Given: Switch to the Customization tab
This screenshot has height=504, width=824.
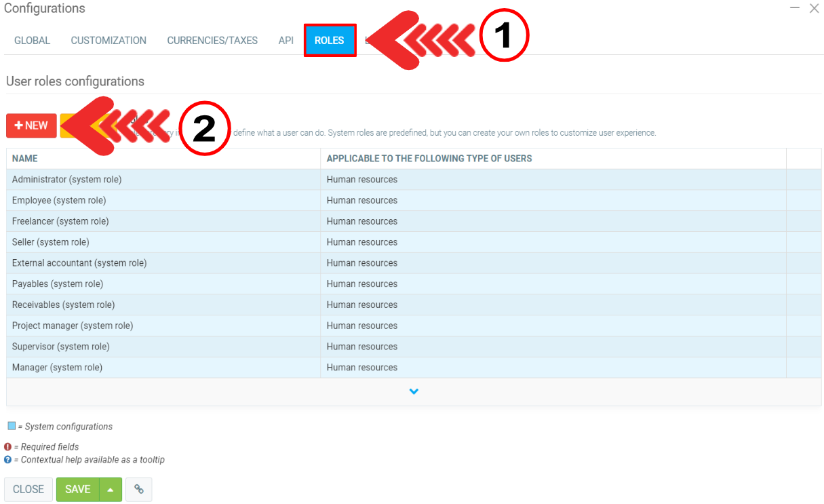Looking at the screenshot, I should click(x=109, y=41).
